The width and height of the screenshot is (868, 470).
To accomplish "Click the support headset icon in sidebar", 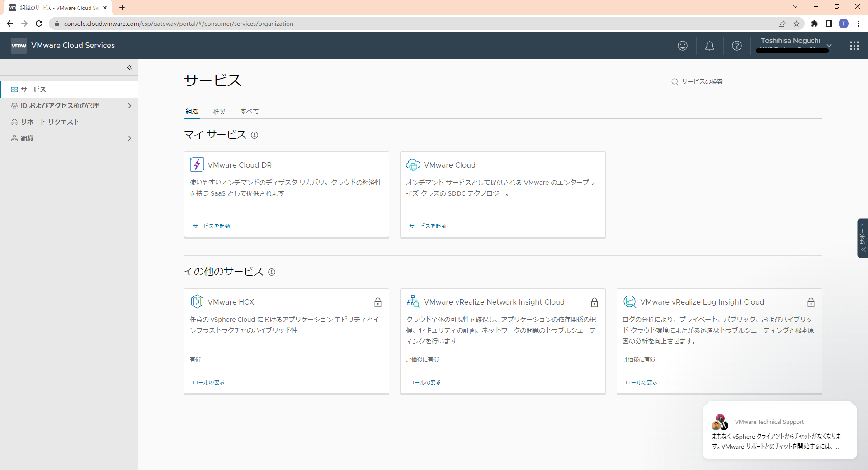I will click(x=14, y=122).
